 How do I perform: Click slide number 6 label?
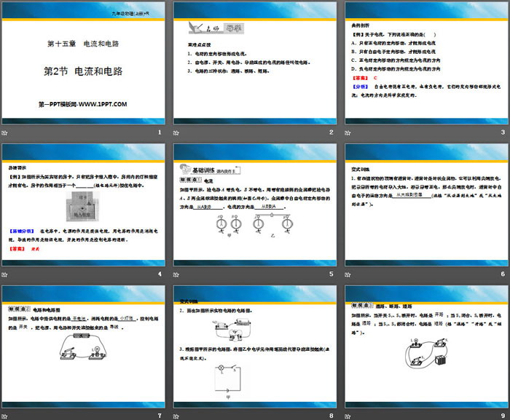[503, 274]
